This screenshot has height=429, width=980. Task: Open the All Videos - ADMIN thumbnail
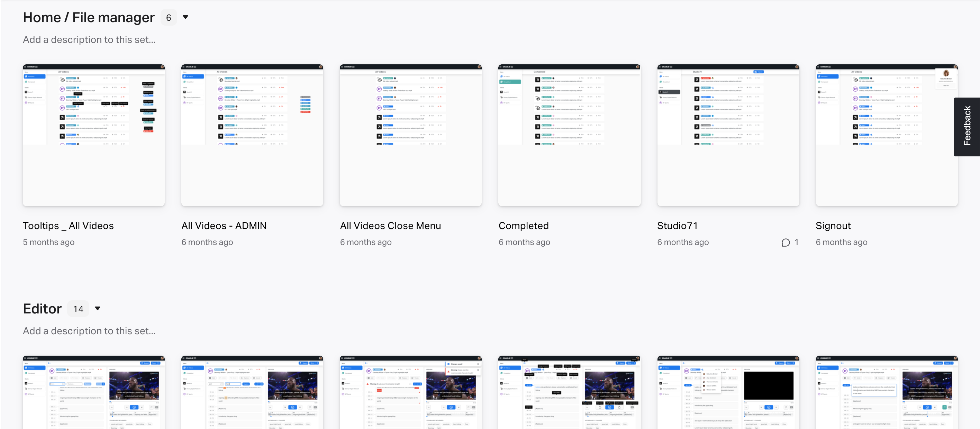(252, 135)
